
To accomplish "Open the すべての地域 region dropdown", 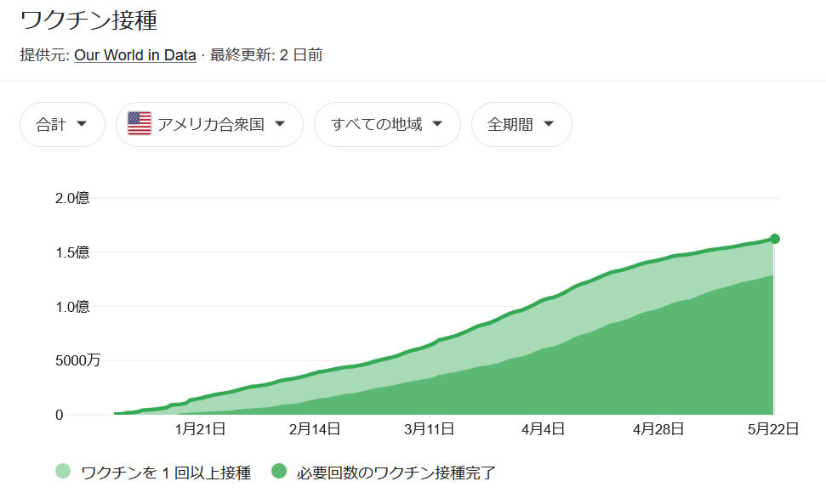I will coord(387,124).
